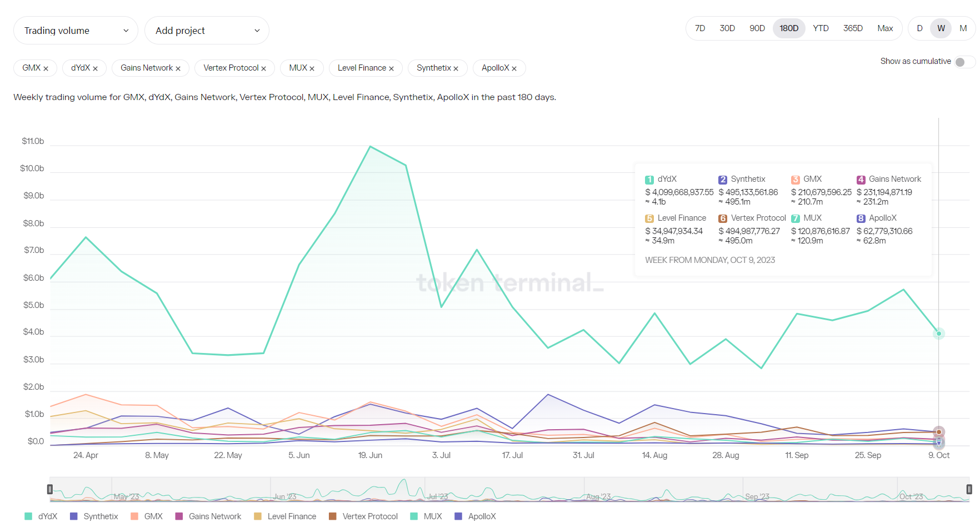The image size is (980, 532).
Task: Set granularity to monthly (M)
Action: pos(963,28)
